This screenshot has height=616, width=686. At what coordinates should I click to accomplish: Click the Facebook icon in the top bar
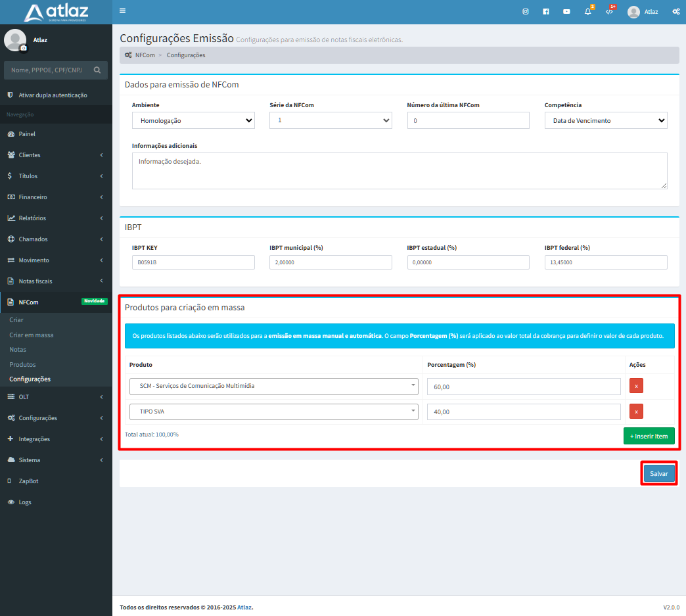[x=545, y=11]
